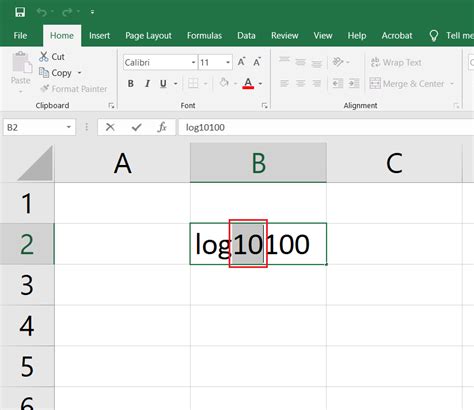The height and width of the screenshot is (410, 474).
Task: Click the Increase Indent icon
Action: [354, 83]
